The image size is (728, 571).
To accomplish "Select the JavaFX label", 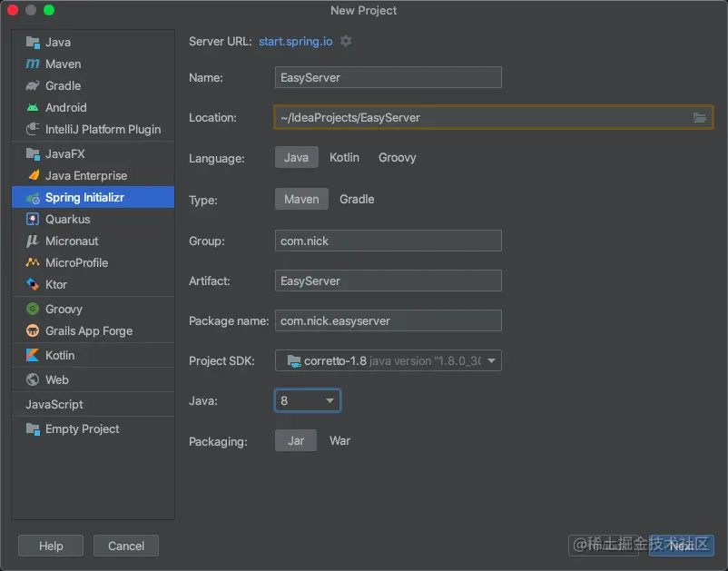I will (65, 153).
